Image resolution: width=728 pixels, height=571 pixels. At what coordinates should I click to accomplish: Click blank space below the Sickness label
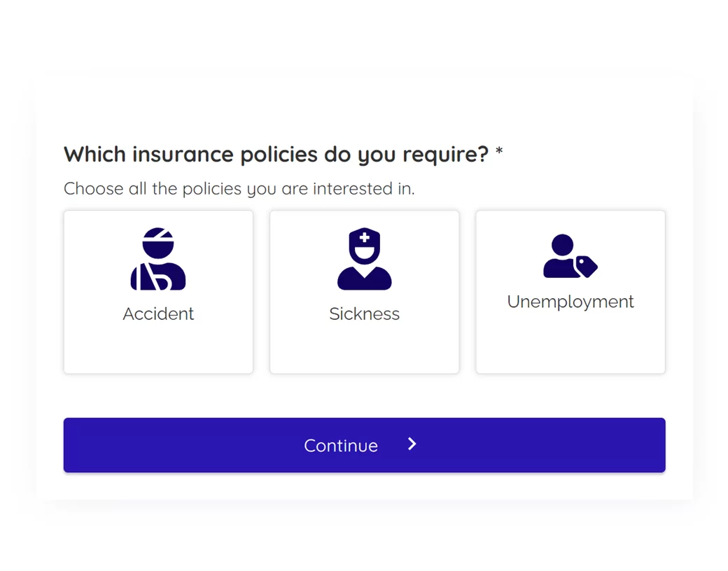coord(364,350)
